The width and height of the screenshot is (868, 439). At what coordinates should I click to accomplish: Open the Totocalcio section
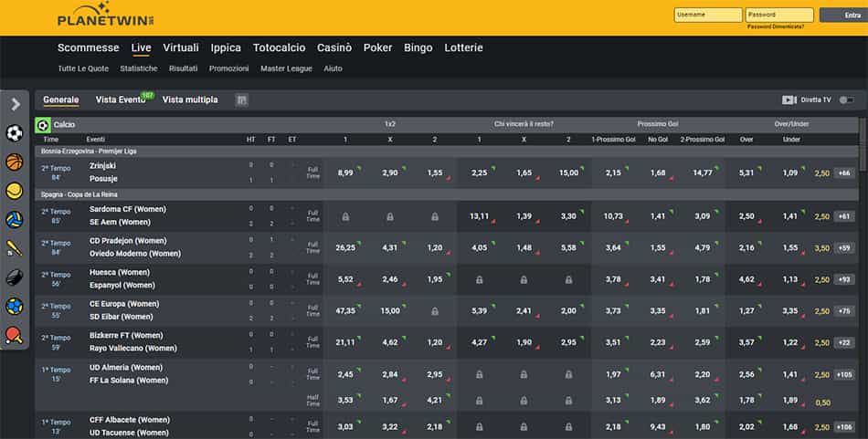coord(279,48)
